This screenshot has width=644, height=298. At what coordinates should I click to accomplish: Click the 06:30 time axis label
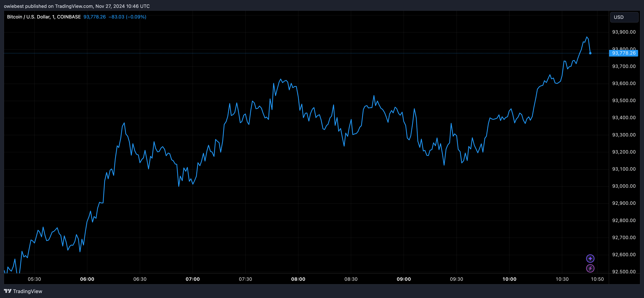pos(140,279)
